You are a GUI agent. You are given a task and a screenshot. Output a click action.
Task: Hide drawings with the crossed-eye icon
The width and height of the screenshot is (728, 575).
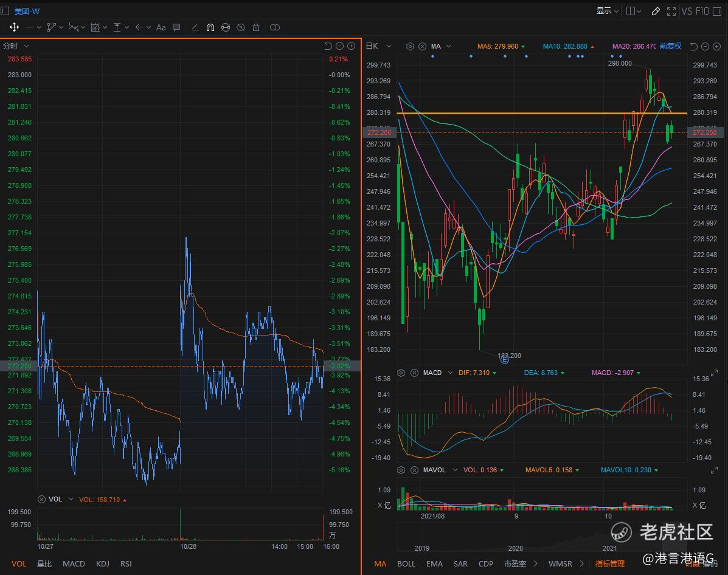pos(241,27)
